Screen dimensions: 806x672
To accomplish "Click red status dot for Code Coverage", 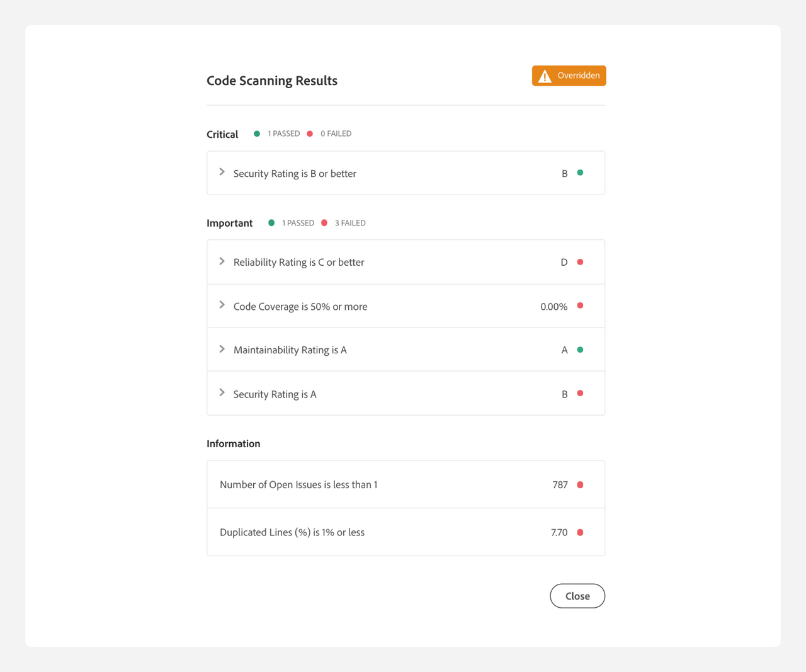I will click(580, 306).
